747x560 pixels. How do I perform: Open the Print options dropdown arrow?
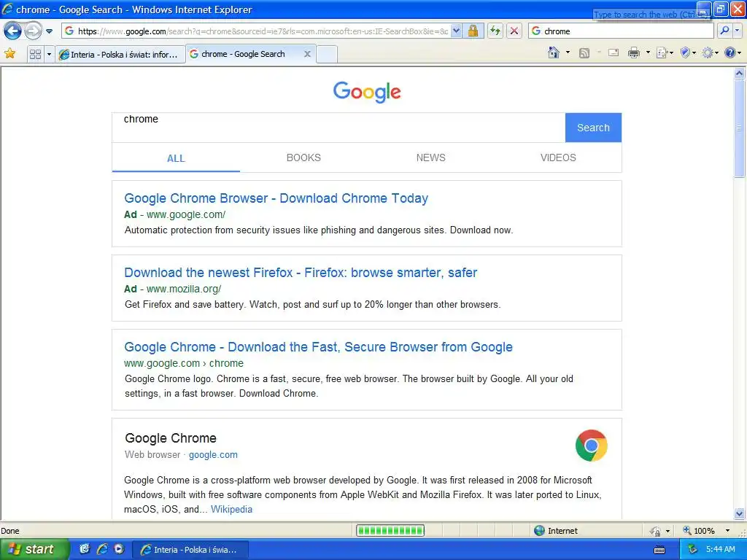[648, 52]
